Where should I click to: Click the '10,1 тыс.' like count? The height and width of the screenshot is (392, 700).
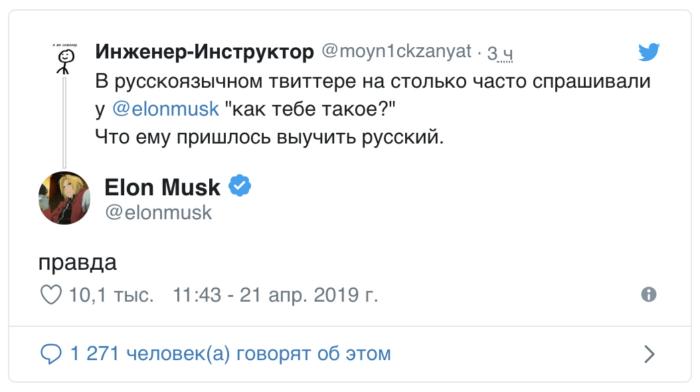click(111, 295)
